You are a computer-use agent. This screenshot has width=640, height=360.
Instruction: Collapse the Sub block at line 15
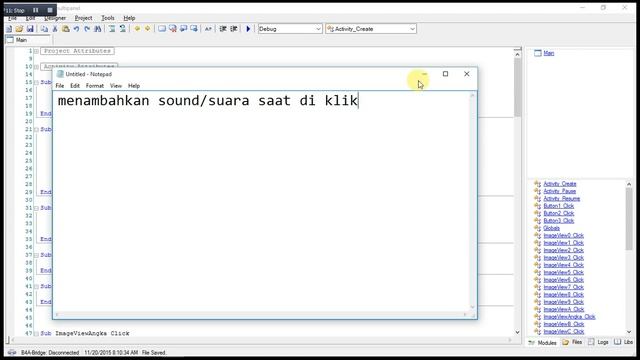36,82
